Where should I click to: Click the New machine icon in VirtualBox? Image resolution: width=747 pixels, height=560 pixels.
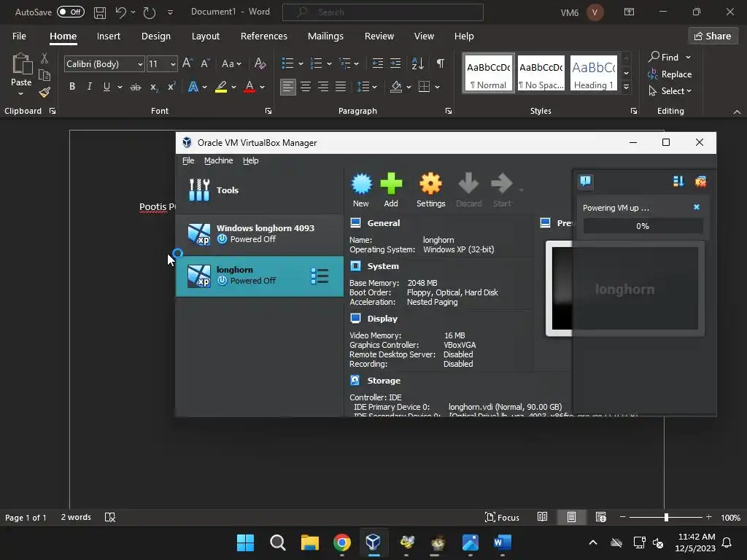tap(361, 190)
